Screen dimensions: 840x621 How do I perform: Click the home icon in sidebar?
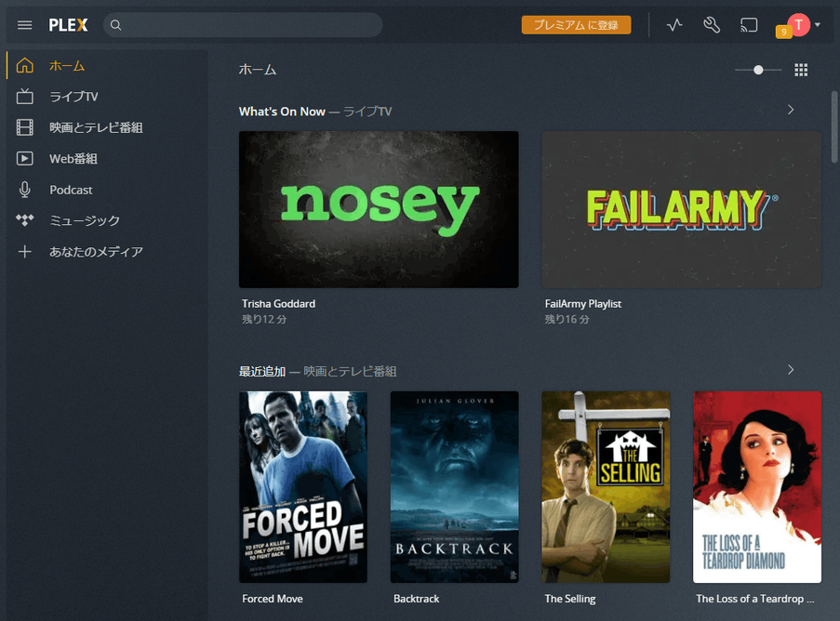pyautogui.click(x=24, y=65)
